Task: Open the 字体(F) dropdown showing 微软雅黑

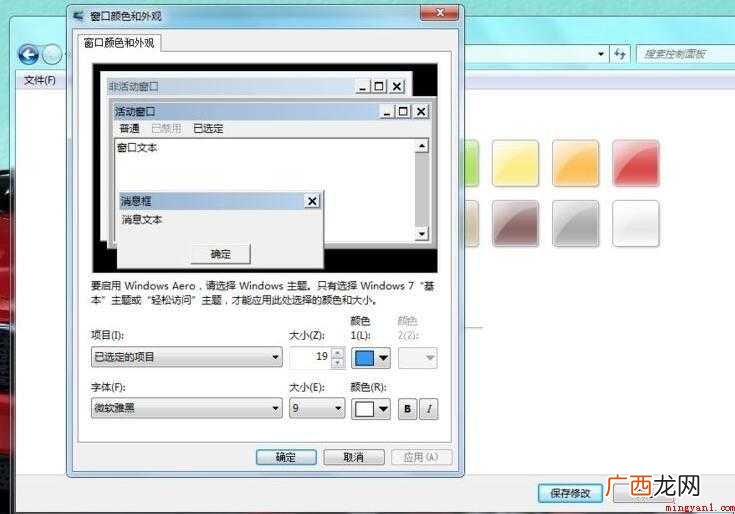Action: 187,408
